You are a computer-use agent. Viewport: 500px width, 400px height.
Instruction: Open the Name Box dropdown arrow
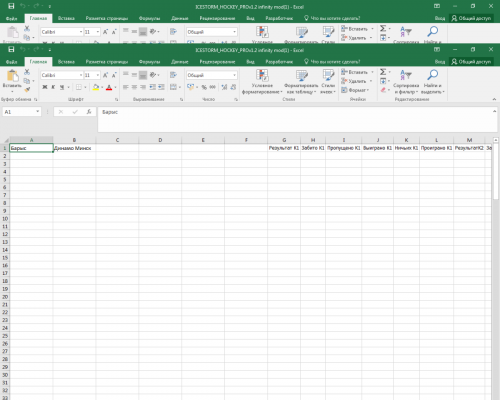tap(37, 112)
